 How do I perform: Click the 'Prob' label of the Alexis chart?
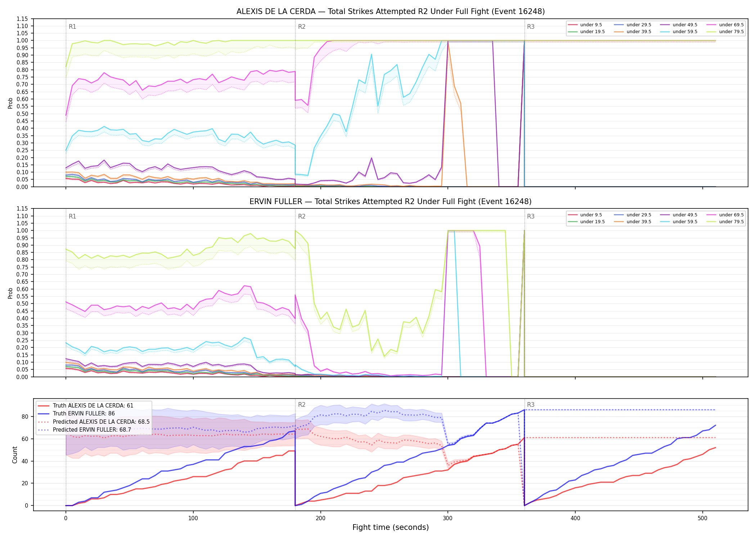click(10, 103)
